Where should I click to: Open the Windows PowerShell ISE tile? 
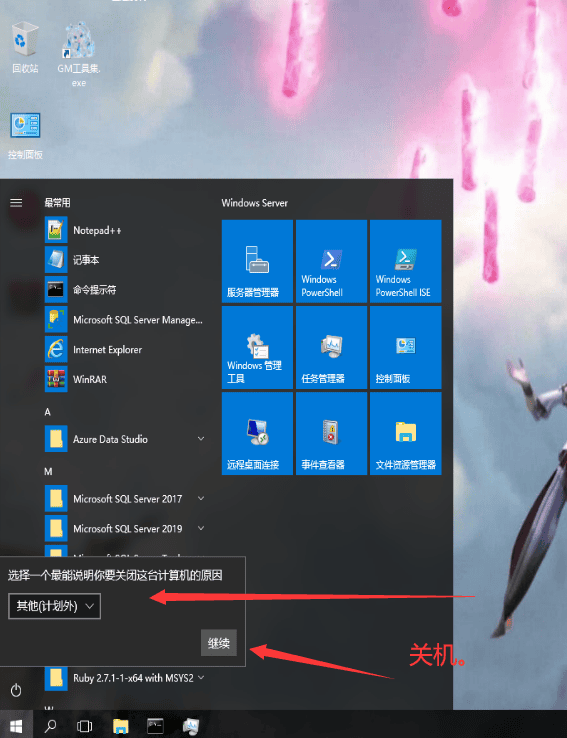click(406, 261)
